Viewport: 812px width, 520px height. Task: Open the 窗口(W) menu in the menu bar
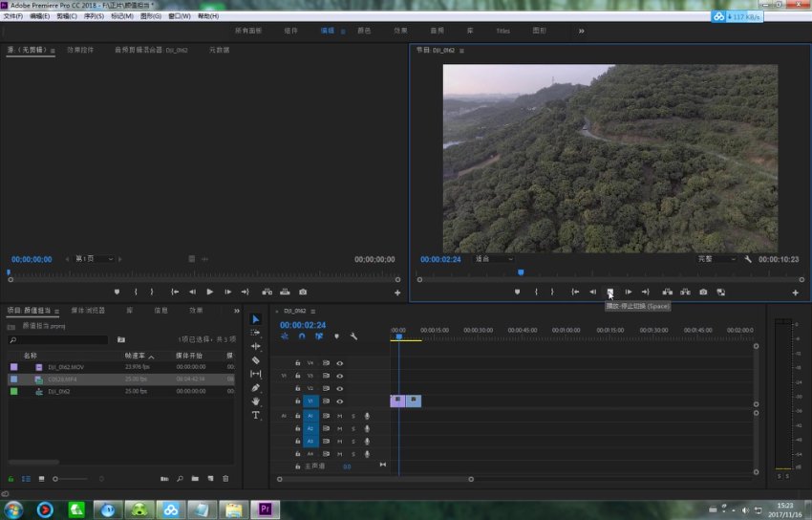tap(179, 16)
